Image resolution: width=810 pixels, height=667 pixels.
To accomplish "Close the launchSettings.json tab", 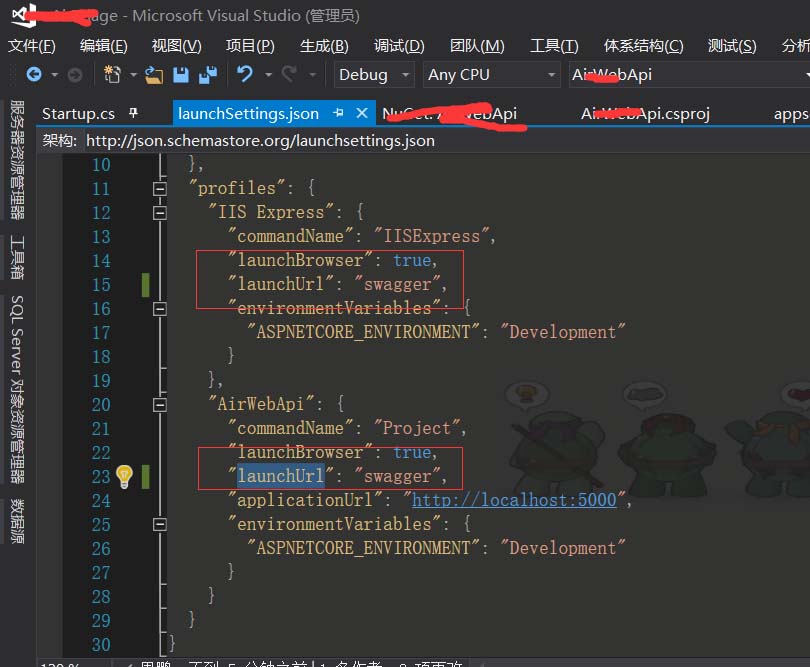I will 362,113.
